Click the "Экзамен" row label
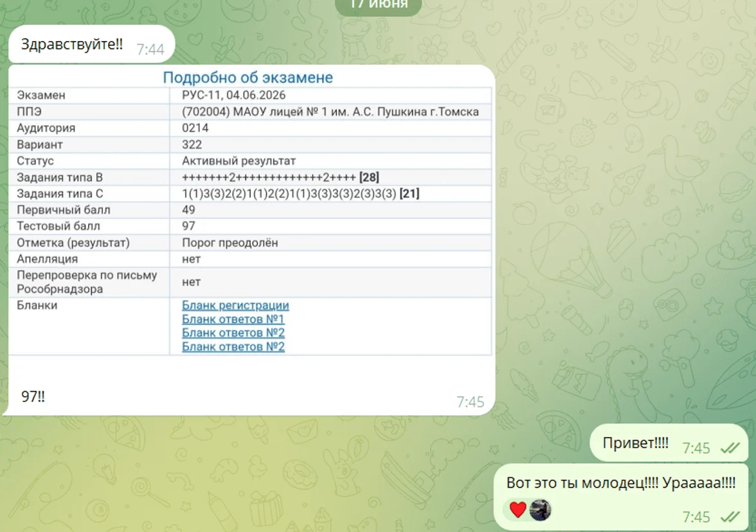This screenshot has height=532, width=756. coord(41,95)
